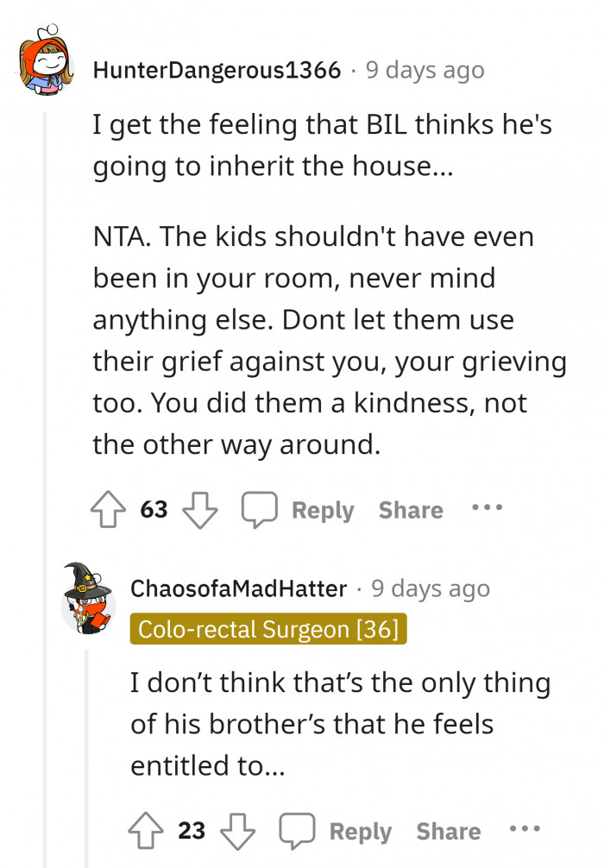Screen dimensions: 604x868
Task: Click the timestamp on HunterDangerous1366's comment
Action: click(425, 70)
